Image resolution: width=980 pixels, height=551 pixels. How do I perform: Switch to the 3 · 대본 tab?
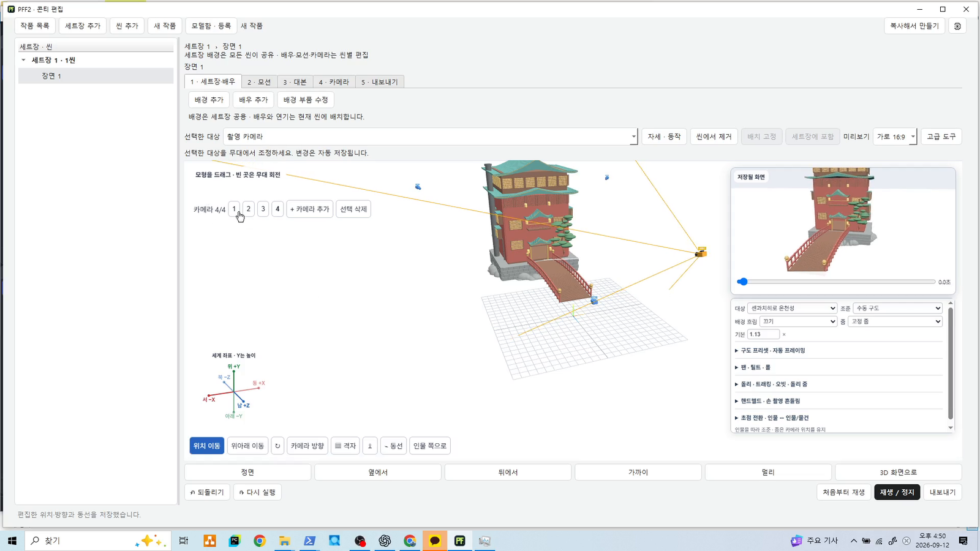[295, 82]
